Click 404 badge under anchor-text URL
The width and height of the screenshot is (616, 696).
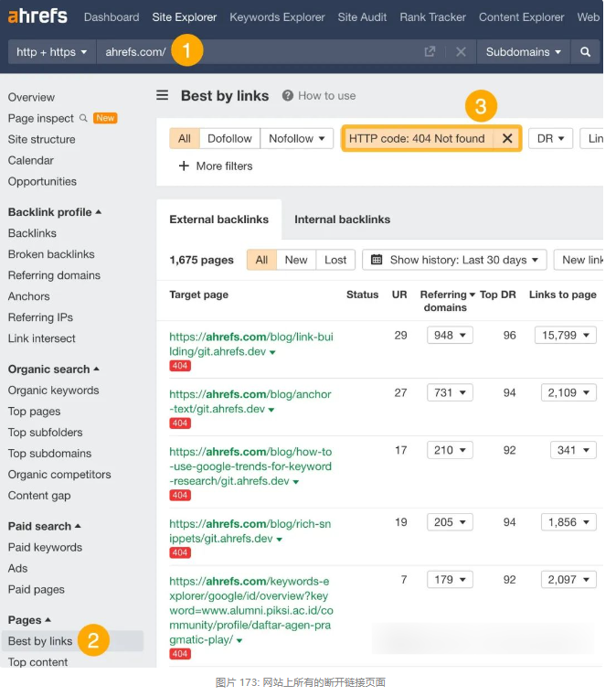tap(180, 423)
